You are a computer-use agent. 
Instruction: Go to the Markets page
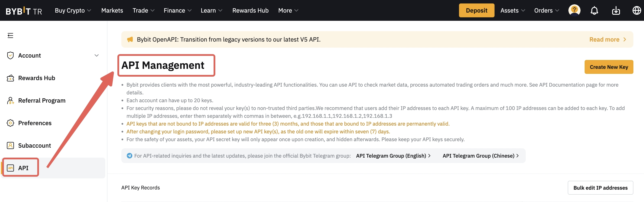click(112, 10)
